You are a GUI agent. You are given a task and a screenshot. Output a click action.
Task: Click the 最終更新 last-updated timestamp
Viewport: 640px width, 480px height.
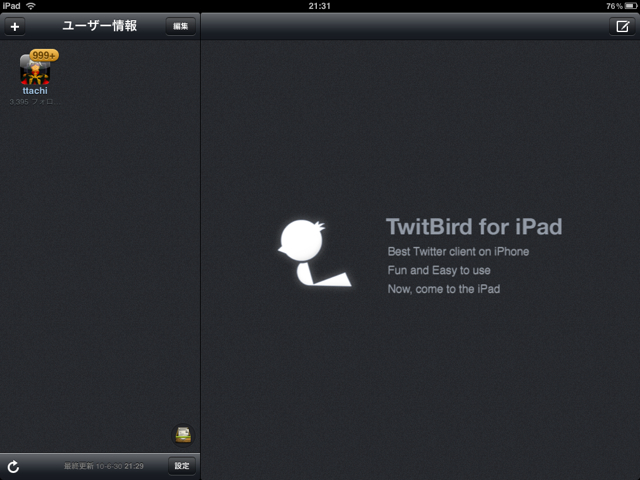pyautogui.click(x=105, y=467)
